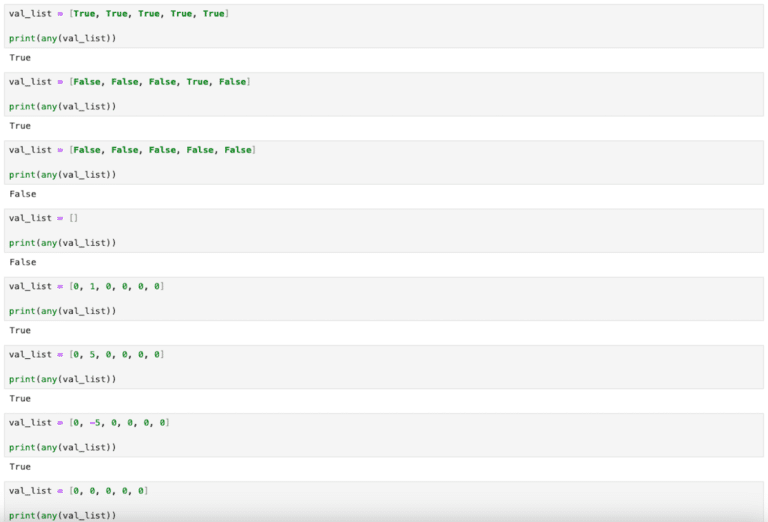Click the print statement in the bottom cell

(x=62, y=515)
